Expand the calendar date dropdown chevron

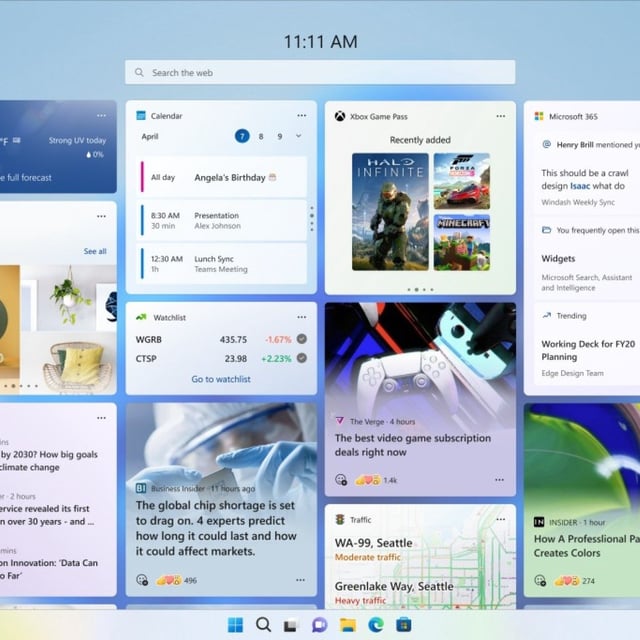point(298,136)
